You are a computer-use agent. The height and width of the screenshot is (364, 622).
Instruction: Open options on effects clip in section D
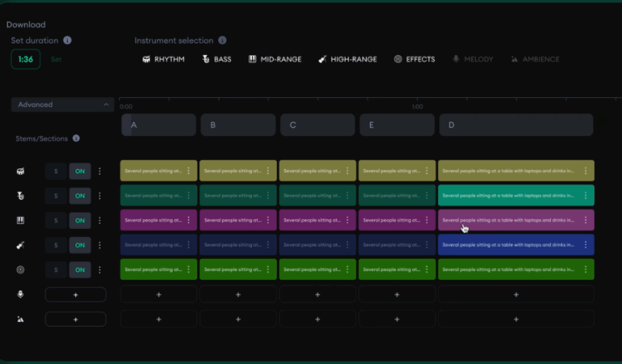(586, 269)
